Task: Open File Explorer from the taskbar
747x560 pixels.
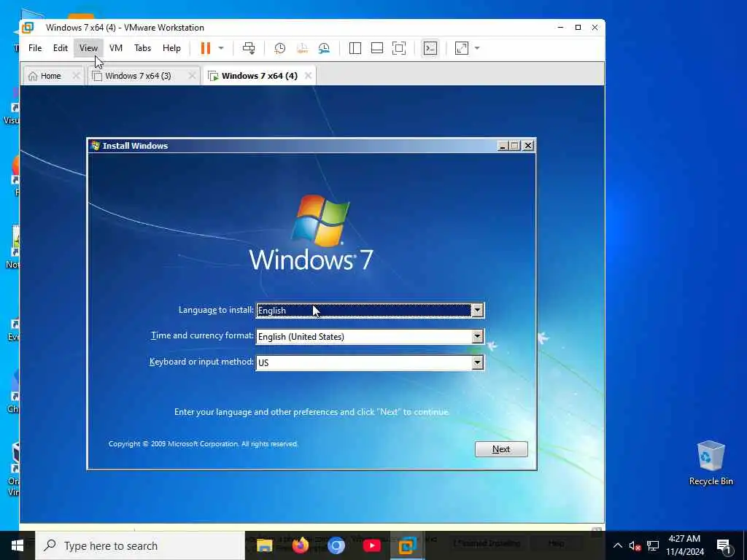Action: (264, 545)
